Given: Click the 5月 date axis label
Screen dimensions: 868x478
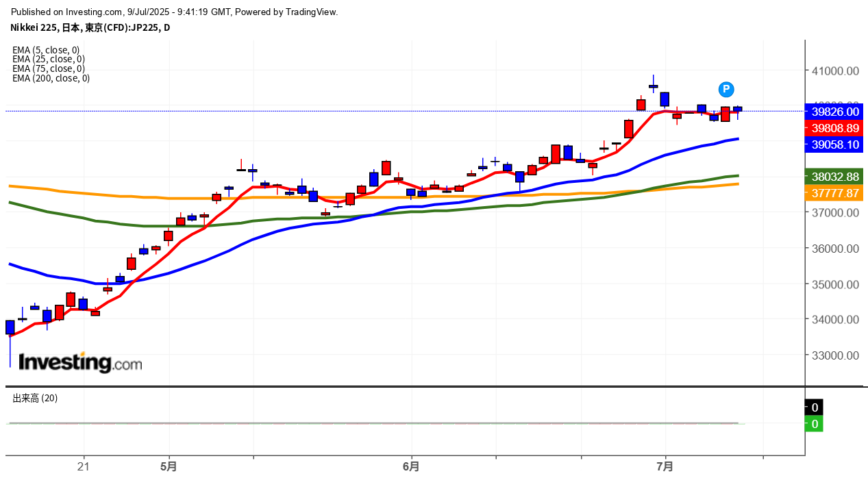Looking at the screenshot, I should pos(169,466).
